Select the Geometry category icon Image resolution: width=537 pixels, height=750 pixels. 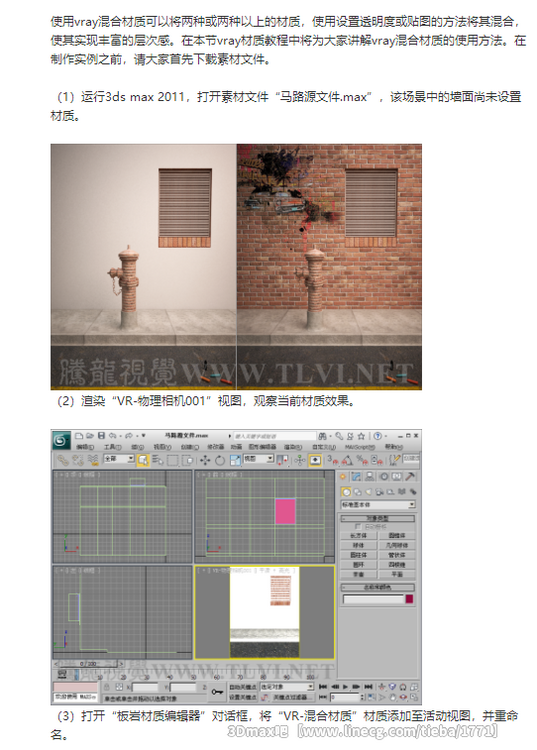click(x=346, y=492)
